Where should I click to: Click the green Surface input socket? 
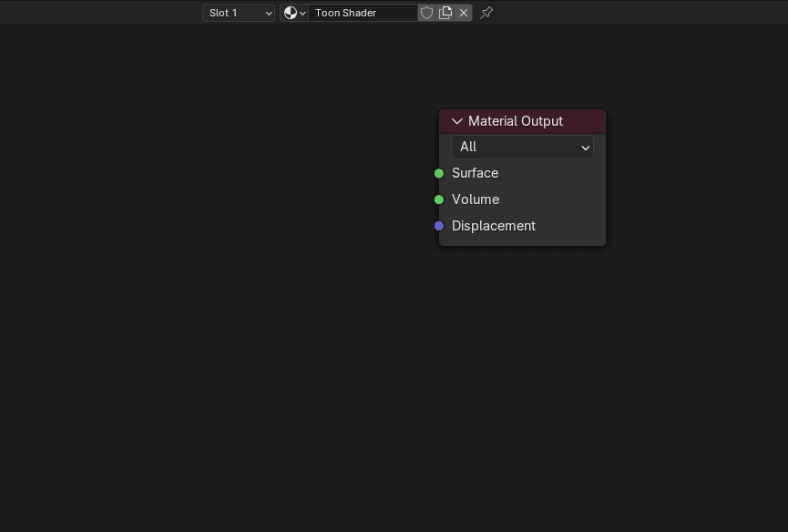(439, 173)
